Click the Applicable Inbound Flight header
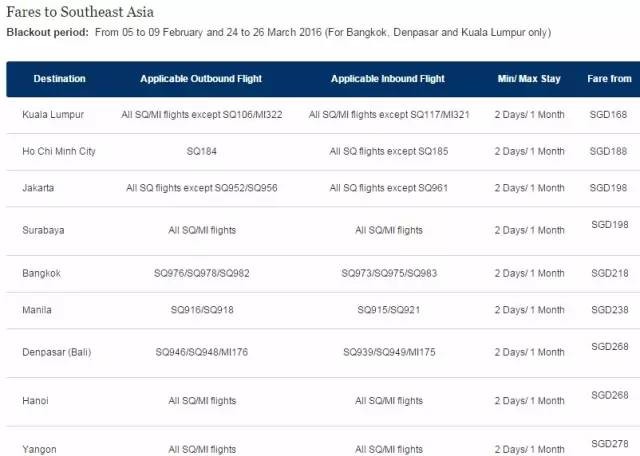This screenshot has width=640, height=456. [x=389, y=79]
